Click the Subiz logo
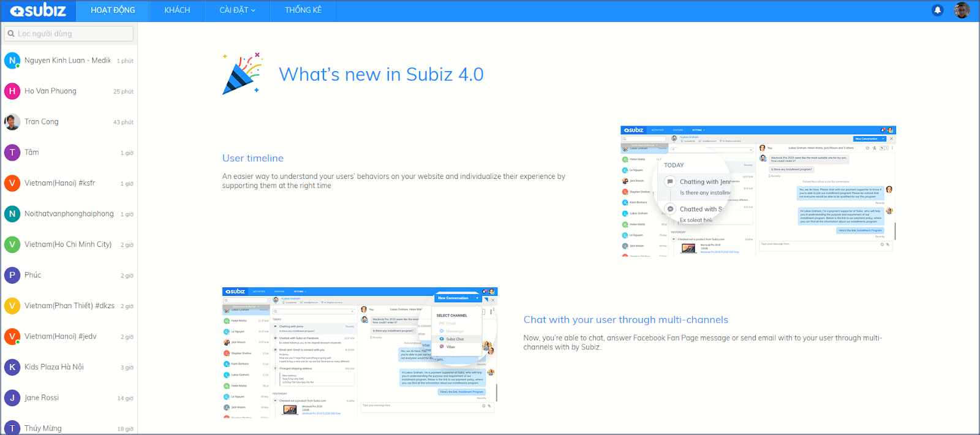 tap(38, 10)
